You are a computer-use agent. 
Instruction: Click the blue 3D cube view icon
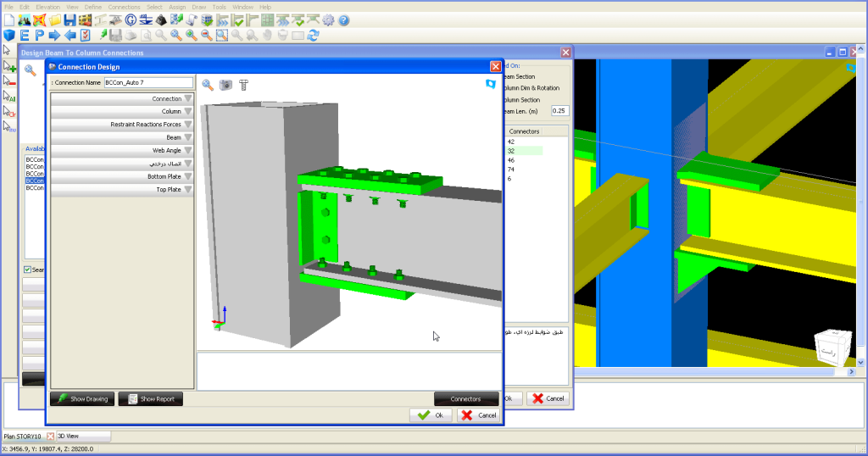8,36
